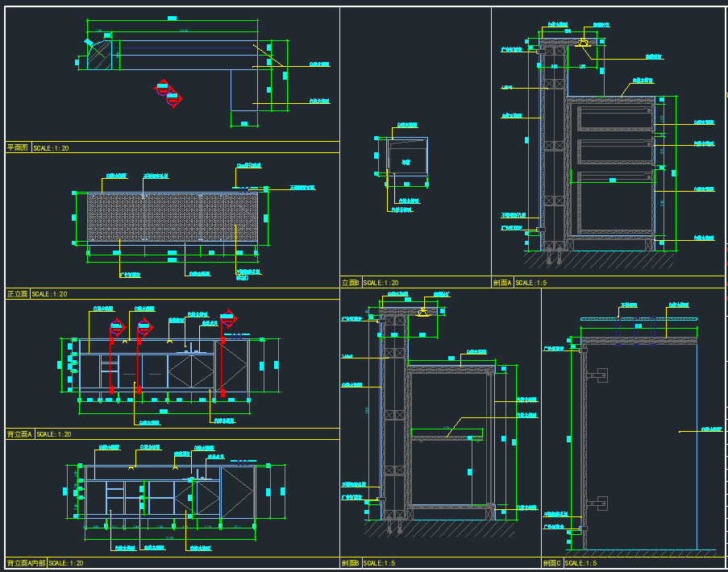The height and width of the screenshot is (572, 728).
Task: Select the 正立面 view title
Action: [18, 294]
